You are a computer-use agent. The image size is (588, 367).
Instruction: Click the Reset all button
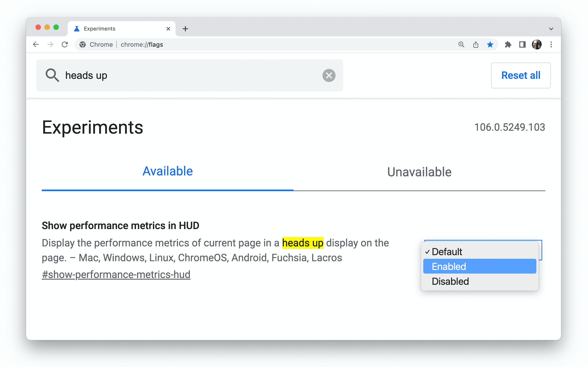tap(520, 75)
